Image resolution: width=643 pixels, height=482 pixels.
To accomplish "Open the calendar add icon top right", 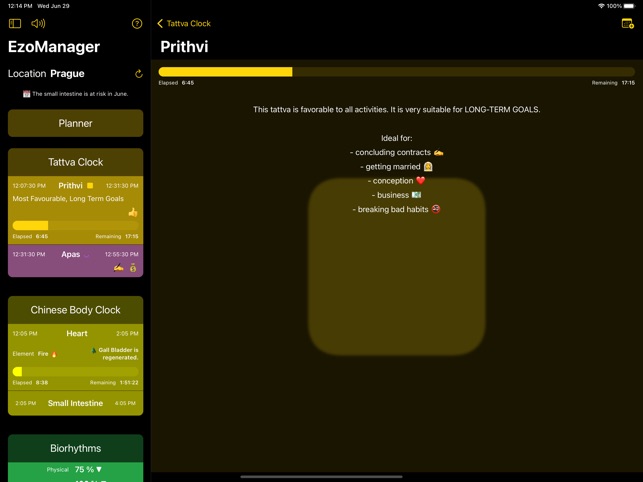I will (x=627, y=23).
